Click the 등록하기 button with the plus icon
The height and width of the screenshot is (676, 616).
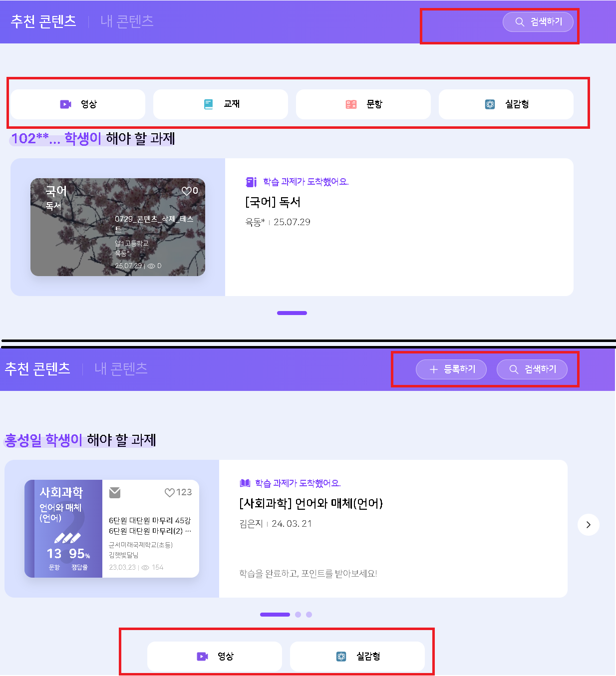click(451, 369)
